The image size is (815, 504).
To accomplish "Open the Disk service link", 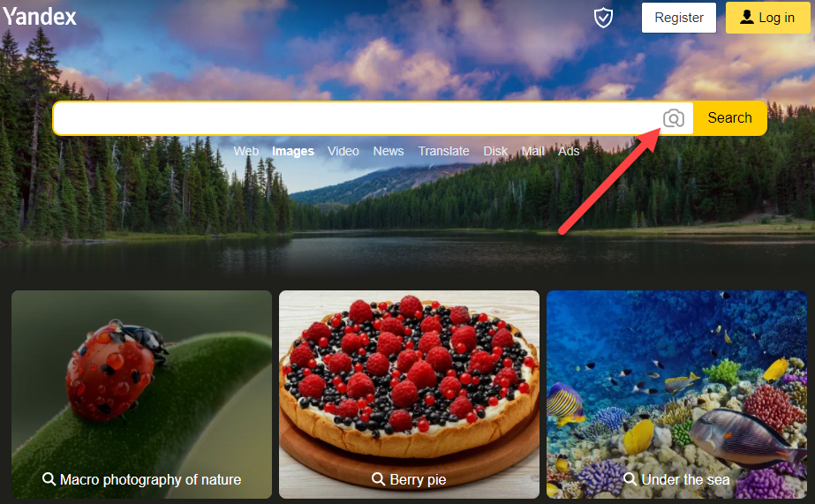I will tap(495, 151).
